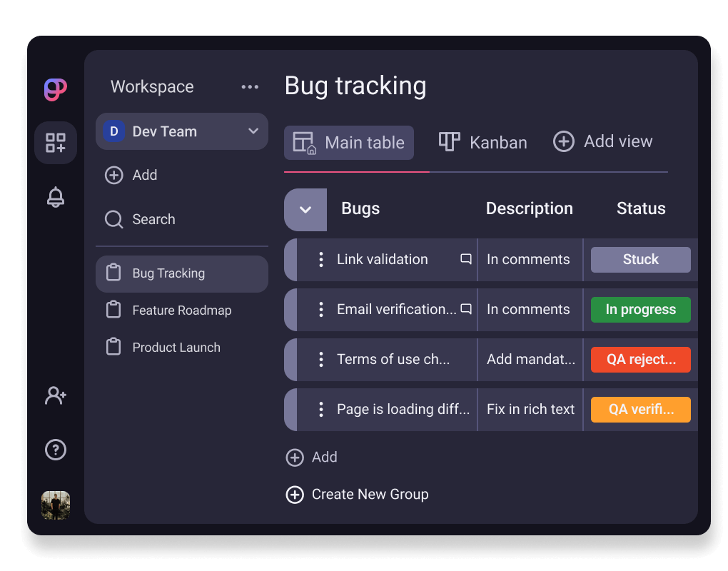Viewport: 728px width, 571px height.
Task: Expand the Dev Team dropdown
Action: [253, 131]
